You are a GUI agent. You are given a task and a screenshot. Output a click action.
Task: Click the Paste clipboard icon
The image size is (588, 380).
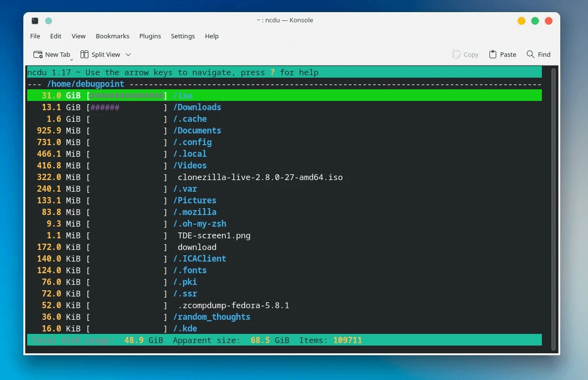pyautogui.click(x=493, y=54)
